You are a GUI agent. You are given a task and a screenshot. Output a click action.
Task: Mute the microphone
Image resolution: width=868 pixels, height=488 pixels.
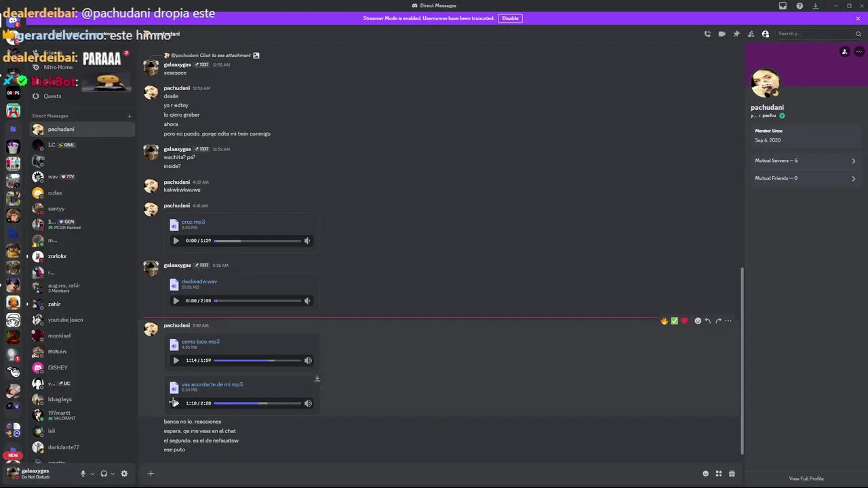coord(83,474)
